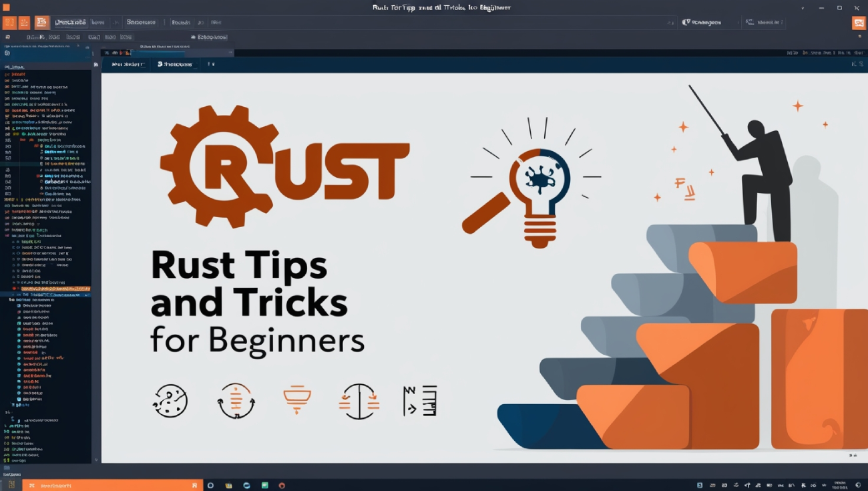
Task: Click orange icon button at toolbar's right end
Action: click(x=859, y=23)
